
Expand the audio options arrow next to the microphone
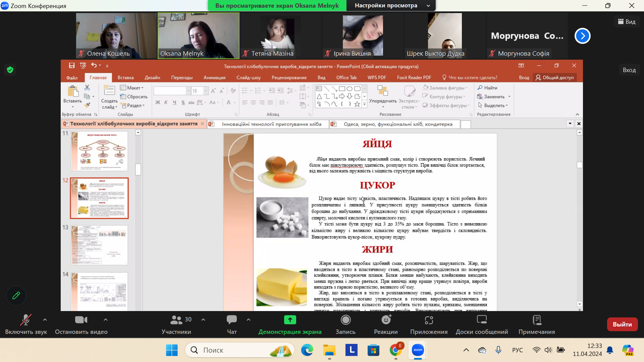click(x=45, y=320)
